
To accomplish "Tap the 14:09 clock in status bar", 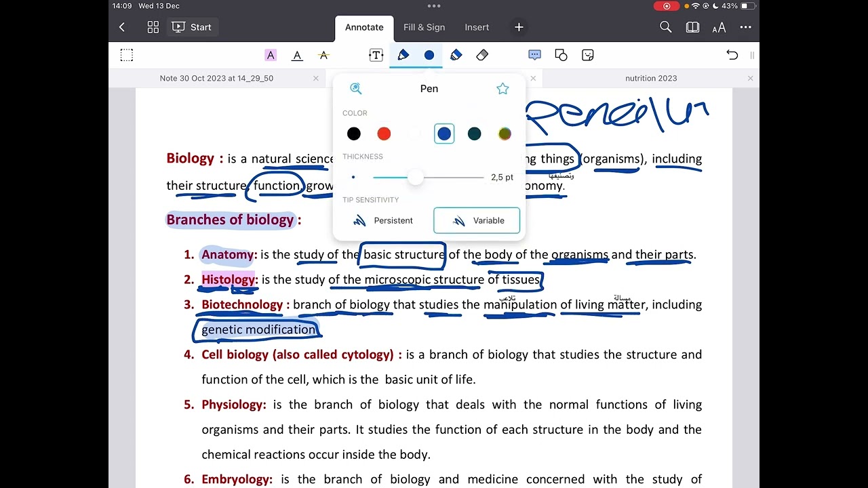I will point(122,6).
